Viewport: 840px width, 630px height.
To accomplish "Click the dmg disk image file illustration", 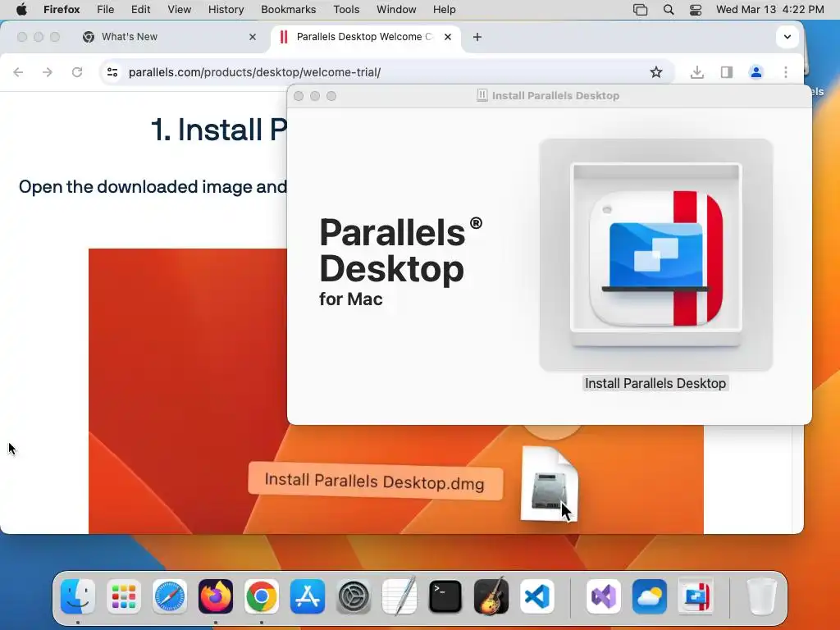I will (549, 484).
